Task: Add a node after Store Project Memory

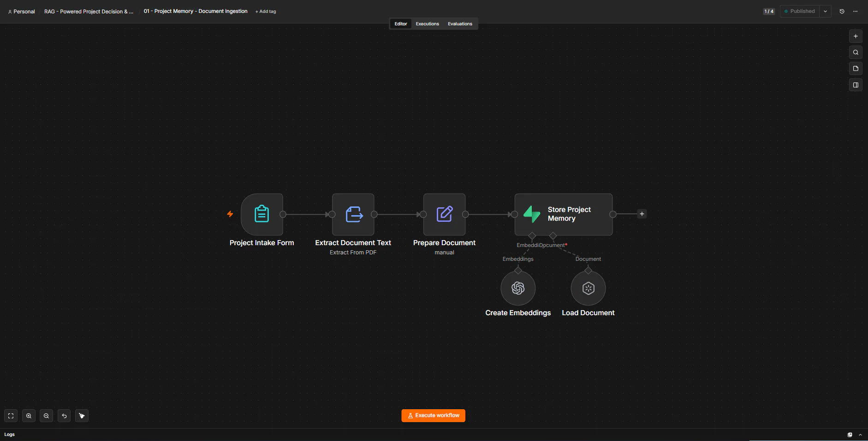Action: [642, 214]
